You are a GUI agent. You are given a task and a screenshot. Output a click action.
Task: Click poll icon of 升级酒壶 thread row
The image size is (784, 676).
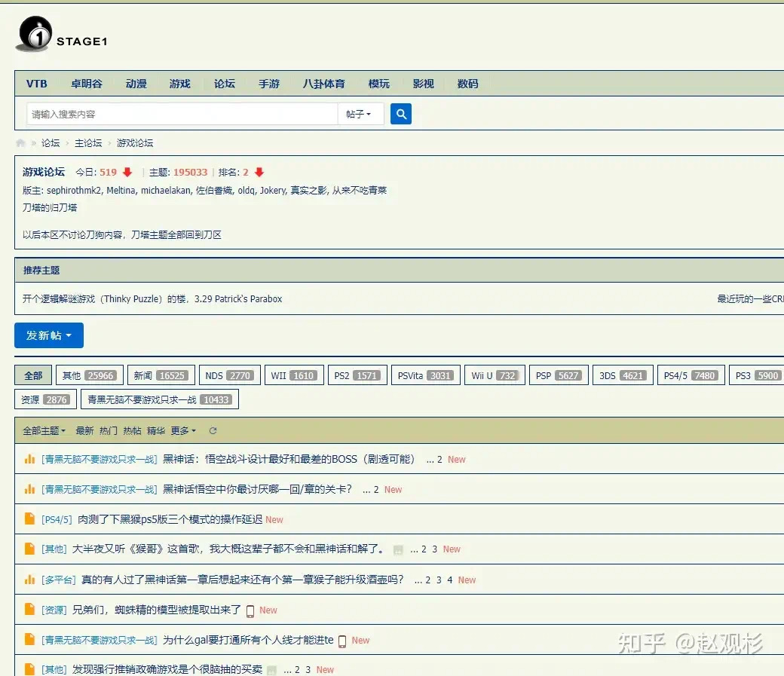click(29, 580)
